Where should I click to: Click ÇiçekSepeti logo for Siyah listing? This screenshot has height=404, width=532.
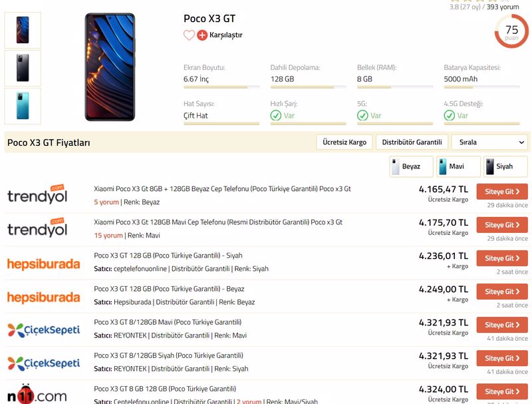pos(44,363)
